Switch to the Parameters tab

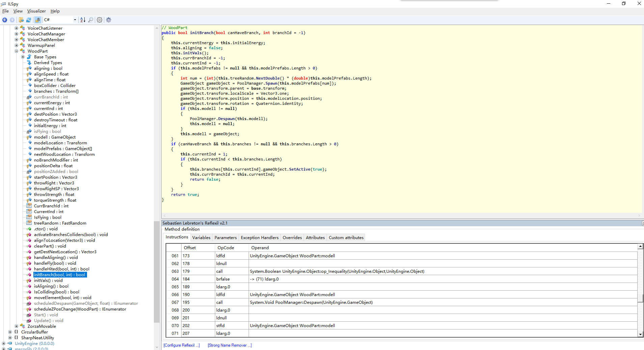pyautogui.click(x=226, y=238)
